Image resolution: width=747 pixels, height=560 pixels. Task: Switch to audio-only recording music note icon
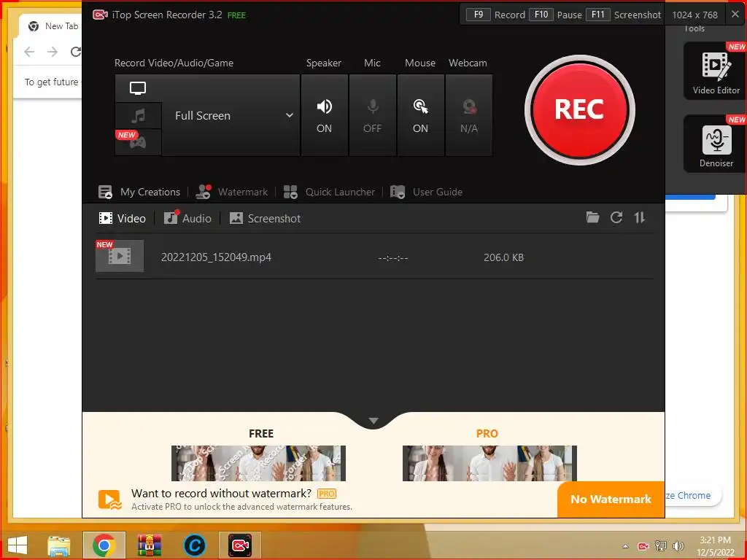tap(138, 115)
